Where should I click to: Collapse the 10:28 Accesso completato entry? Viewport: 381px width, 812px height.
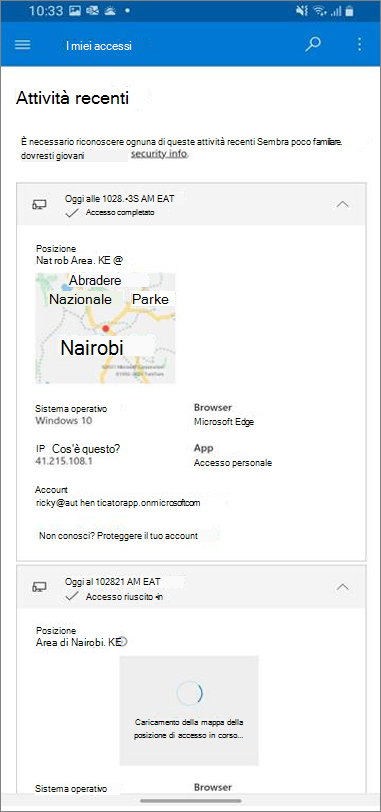[x=343, y=204]
